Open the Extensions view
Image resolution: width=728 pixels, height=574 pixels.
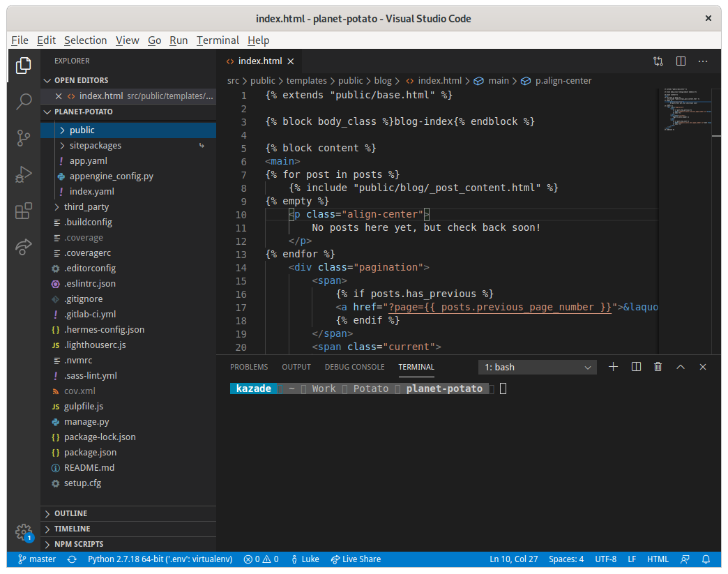pos(23,211)
